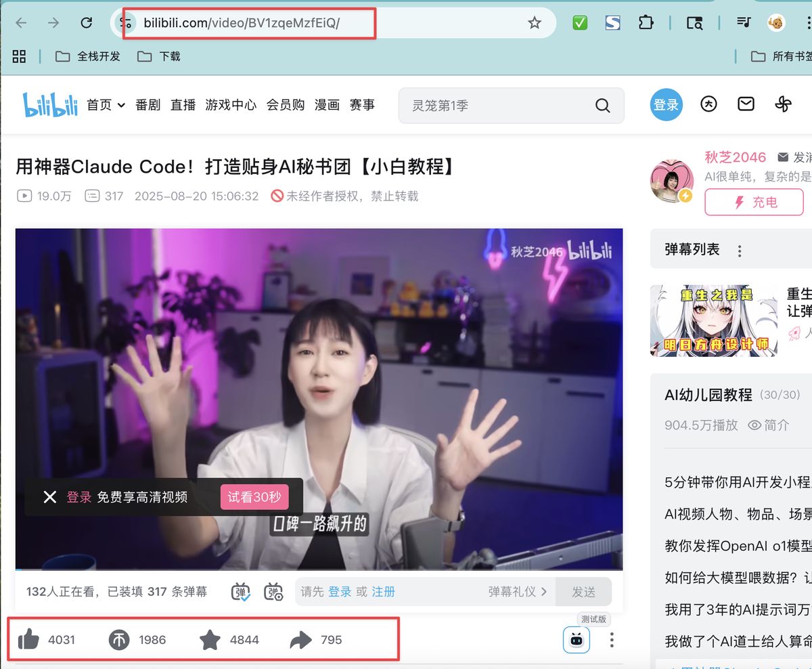
Task: Toggle danmaku off with the checked TV icon
Action: pyautogui.click(x=240, y=591)
